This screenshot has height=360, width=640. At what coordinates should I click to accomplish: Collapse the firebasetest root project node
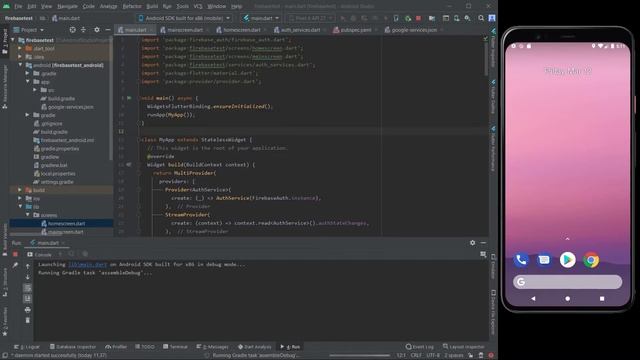coord(13,40)
